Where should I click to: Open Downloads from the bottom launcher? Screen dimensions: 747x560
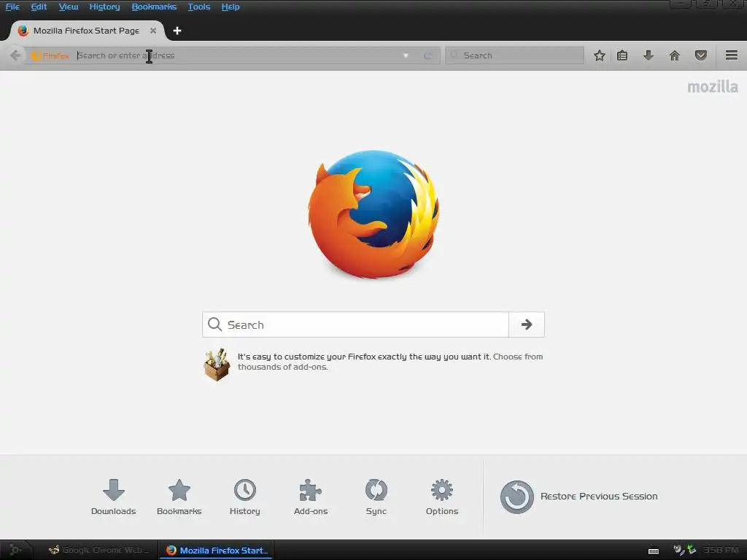pos(113,497)
